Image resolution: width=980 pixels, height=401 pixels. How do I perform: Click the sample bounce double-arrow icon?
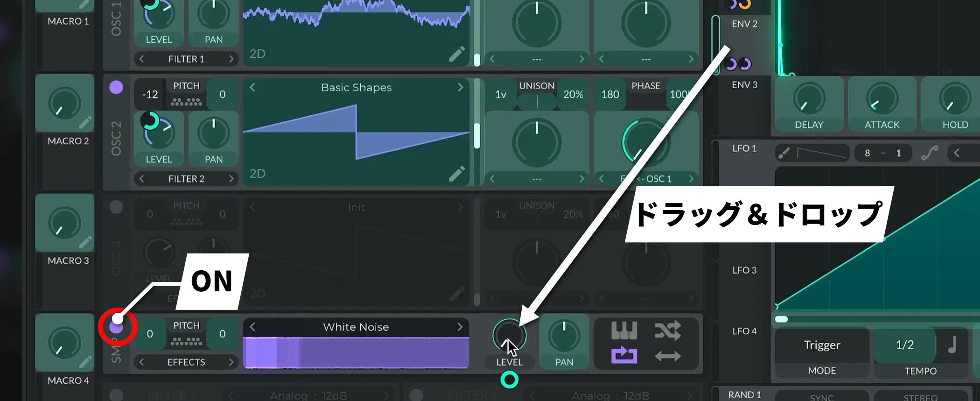pyautogui.click(x=668, y=357)
